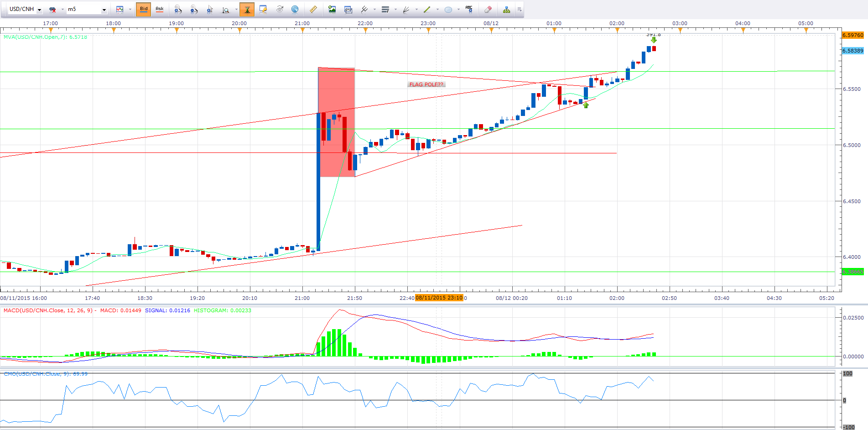This screenshot has width=868, height=430.
Task: Select the ruler measurement tool
Action: 313,9
